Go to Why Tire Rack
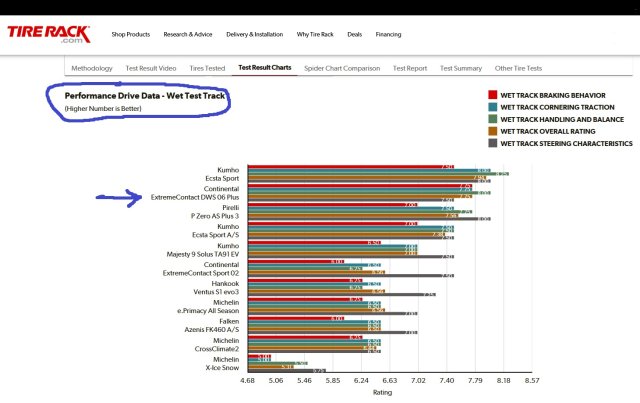640x403 pixels. pyautogui.click(x=316, y=34)
